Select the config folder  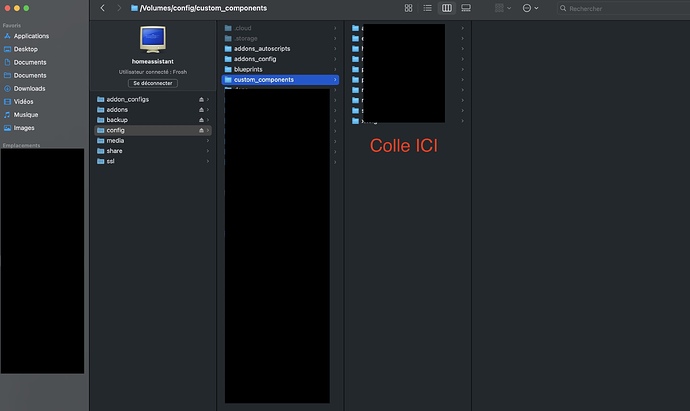(x=153, y=130)
